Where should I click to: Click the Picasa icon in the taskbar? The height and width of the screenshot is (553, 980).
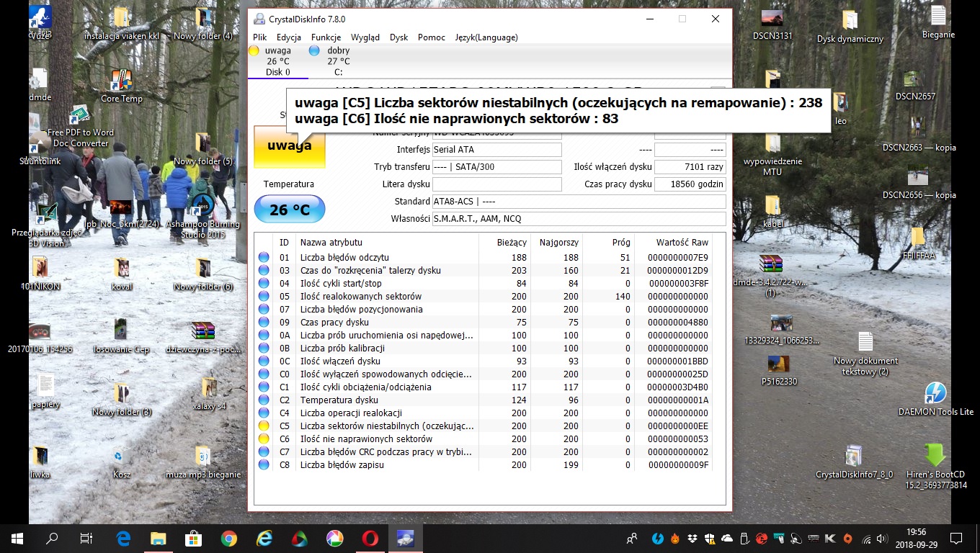coord(335,539)
